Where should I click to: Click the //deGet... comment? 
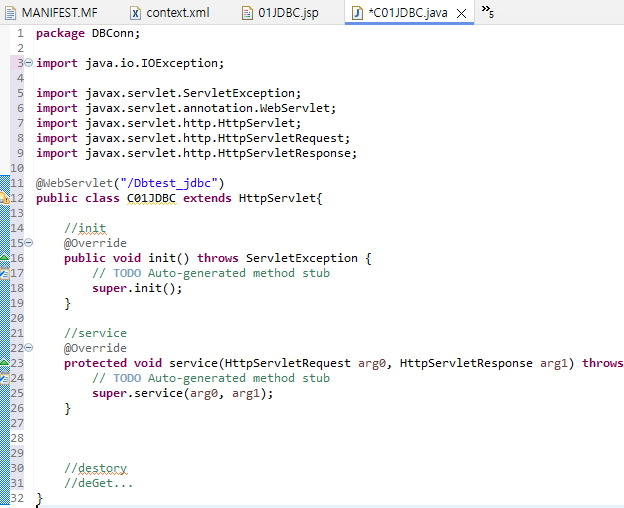tap(98, 483)
